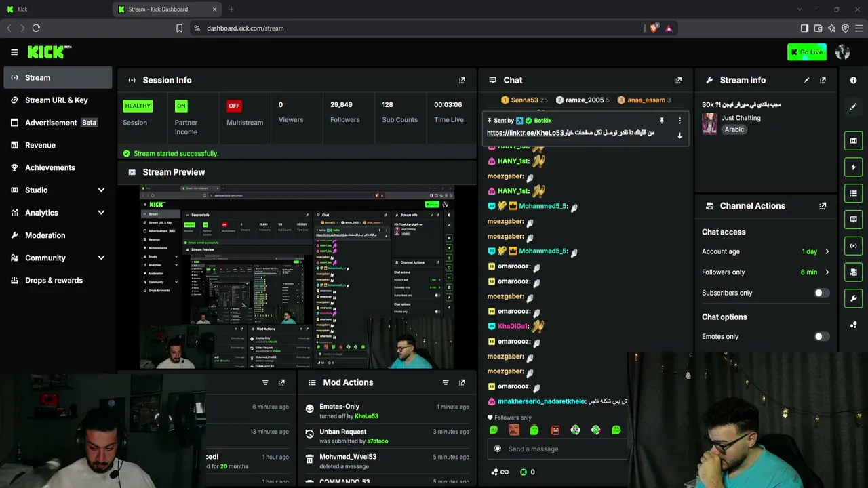Open Account age setting chevron

[x=827, y=251]
